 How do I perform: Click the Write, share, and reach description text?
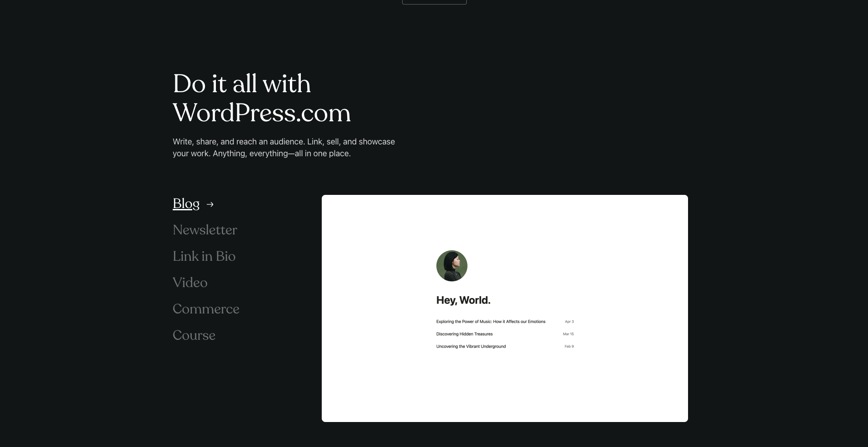(284, 148)
